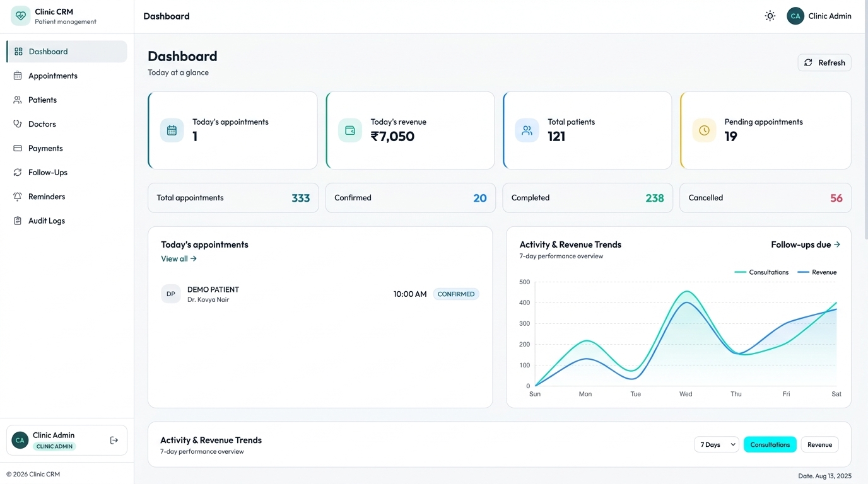The image size is (868, 484).
Task: Click the DP avatar for Demo Patient
Action: (x=171, y=294)
